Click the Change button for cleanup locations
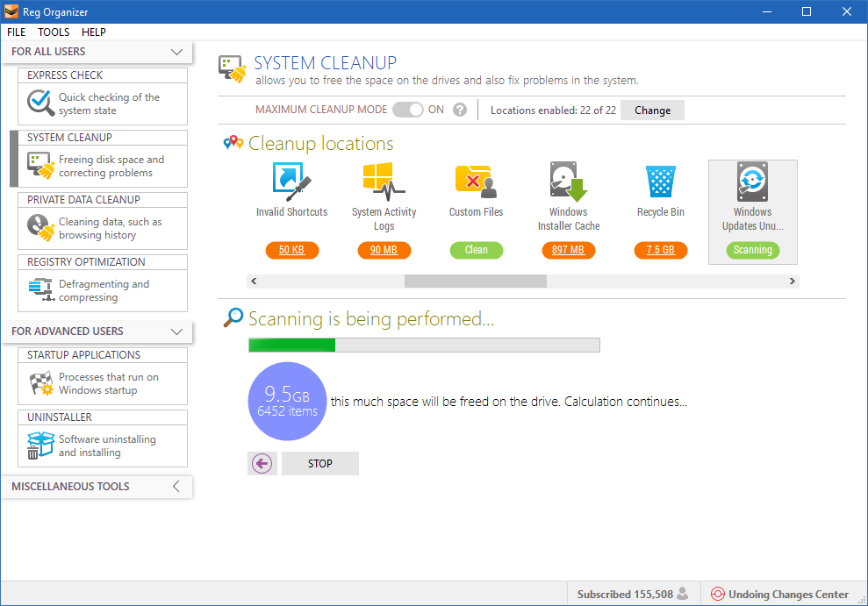 coord(652,110)
